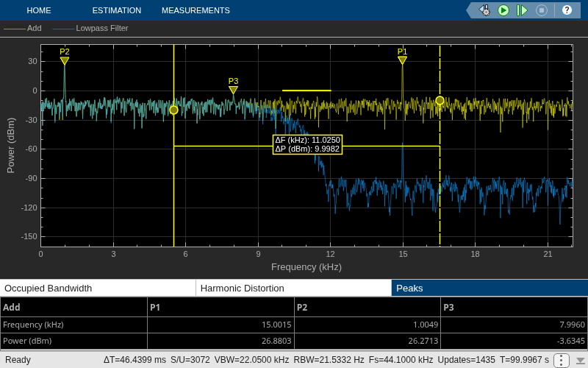Click the Power (dBm) y-axis label

(11, 145)
